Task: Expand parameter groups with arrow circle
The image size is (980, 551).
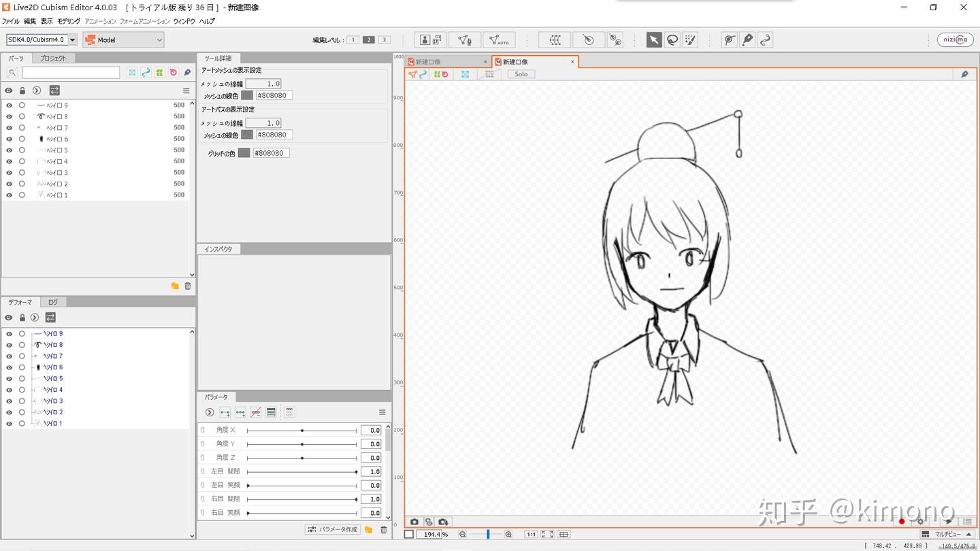Action: click(210, 413)
